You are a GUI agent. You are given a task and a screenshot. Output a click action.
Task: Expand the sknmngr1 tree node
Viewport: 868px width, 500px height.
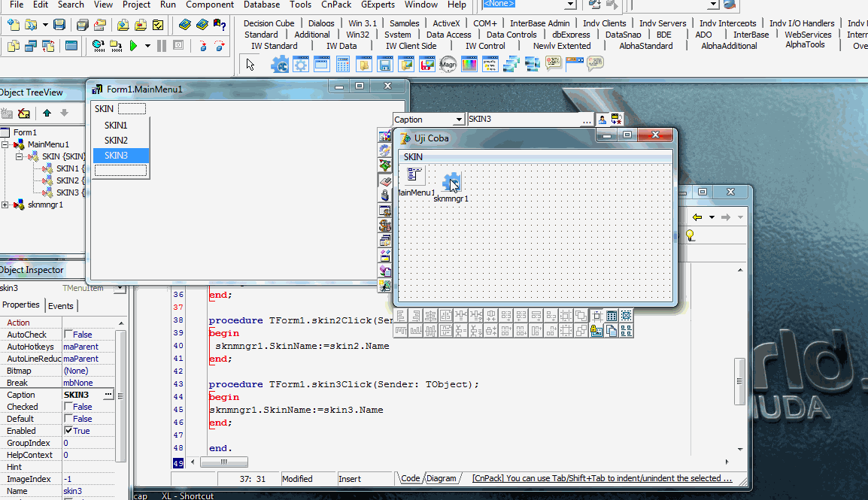click(5, 205)
